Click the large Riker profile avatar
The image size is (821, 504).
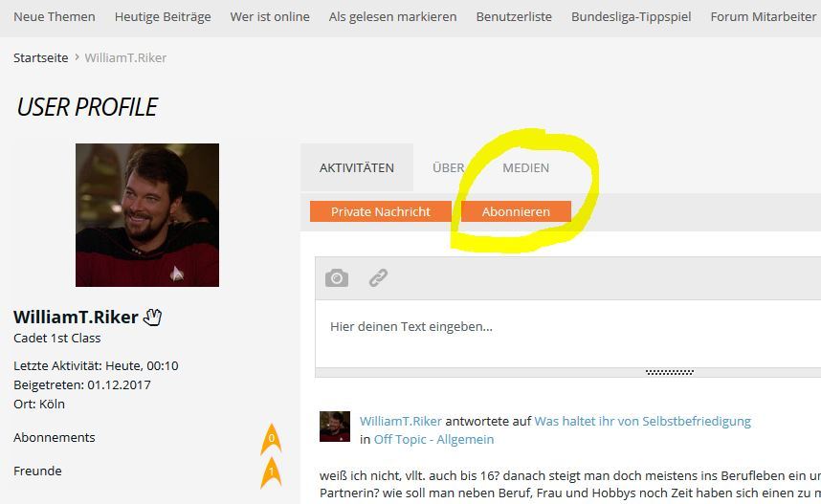147,215
